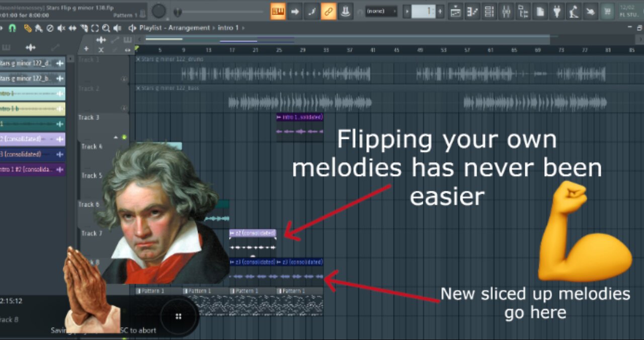Click the playlist speaker icon before breadcrumb

[x=132, y=28]
